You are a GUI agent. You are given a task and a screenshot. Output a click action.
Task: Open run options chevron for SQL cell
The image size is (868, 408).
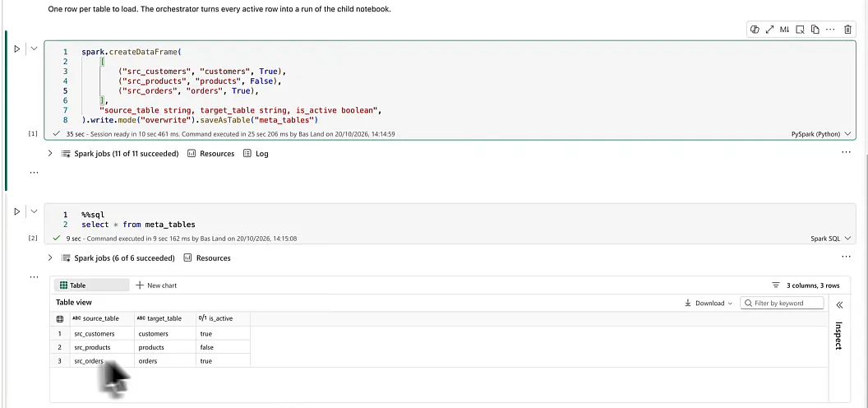[34, 211]
